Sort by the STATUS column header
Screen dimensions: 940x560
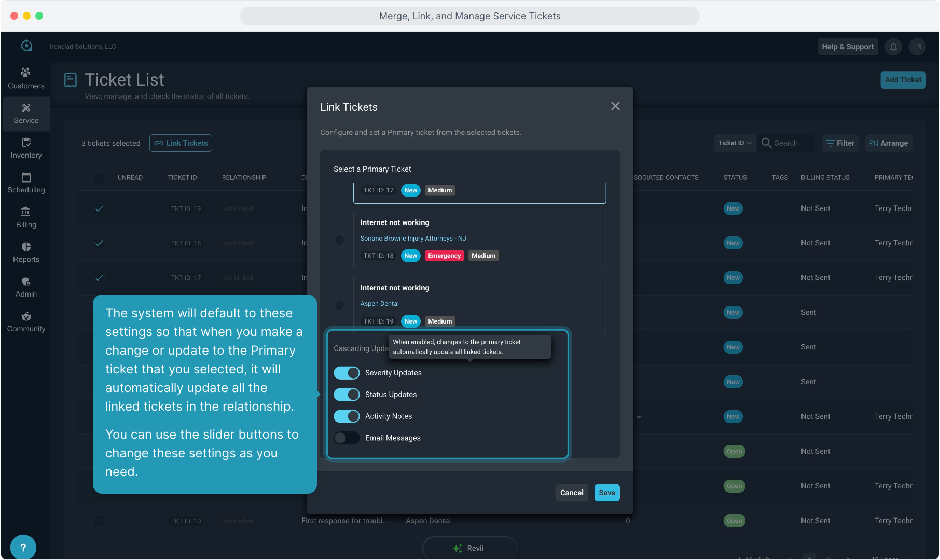click(735, 178)
